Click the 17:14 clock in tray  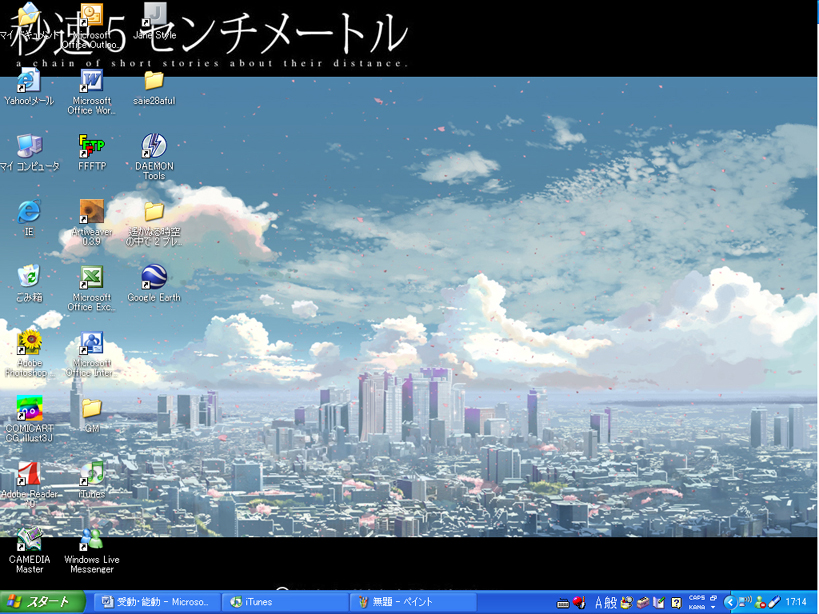click(796, 602)
